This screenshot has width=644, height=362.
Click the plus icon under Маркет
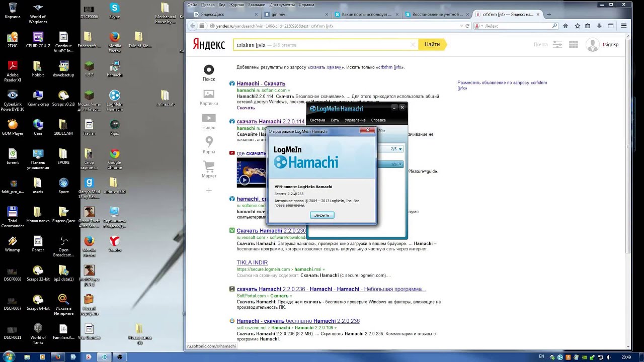pos(209,190)
